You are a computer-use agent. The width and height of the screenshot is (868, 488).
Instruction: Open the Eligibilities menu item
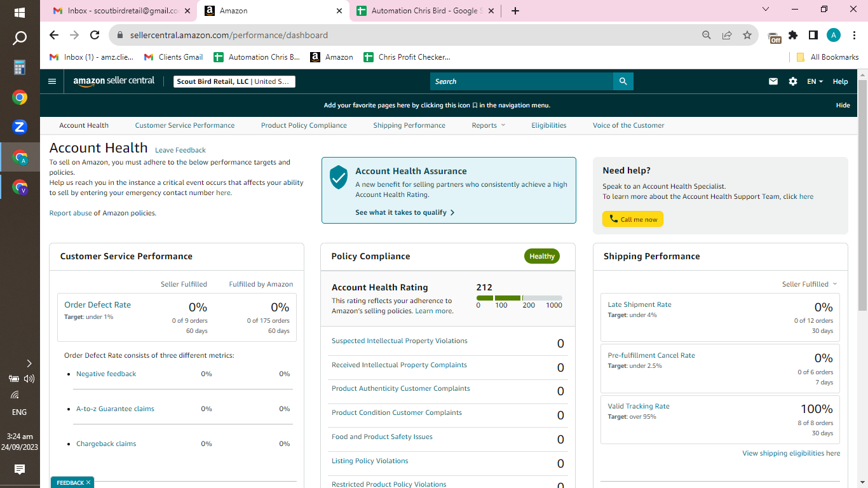pos(549,125)
